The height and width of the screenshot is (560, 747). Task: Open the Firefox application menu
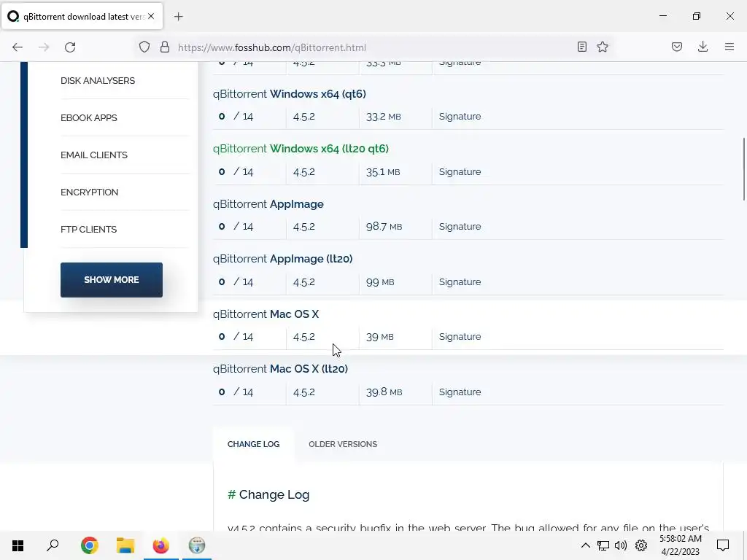pyautogui.click(x=729, y=47)
